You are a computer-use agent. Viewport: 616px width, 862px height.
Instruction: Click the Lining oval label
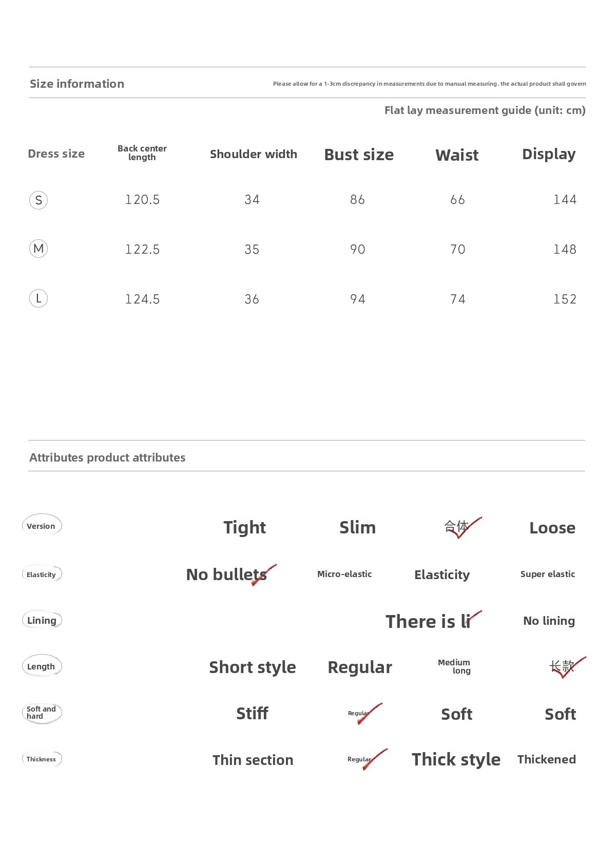coord(42,620)
